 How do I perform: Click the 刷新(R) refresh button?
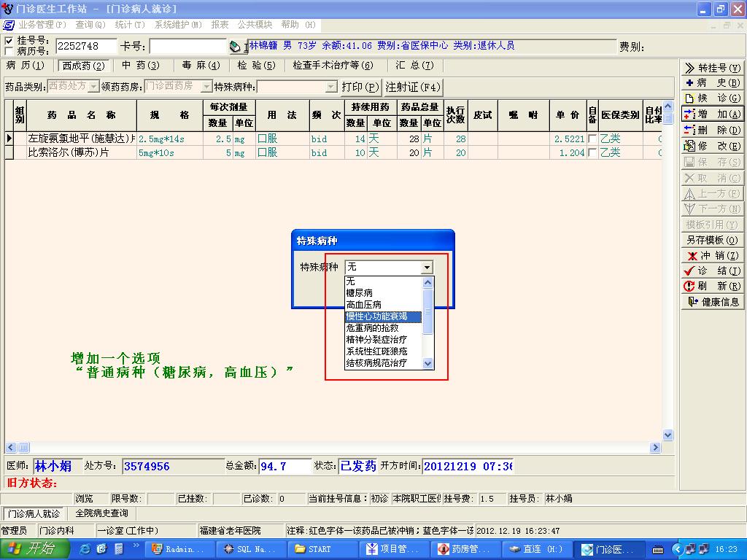point(712,286)
